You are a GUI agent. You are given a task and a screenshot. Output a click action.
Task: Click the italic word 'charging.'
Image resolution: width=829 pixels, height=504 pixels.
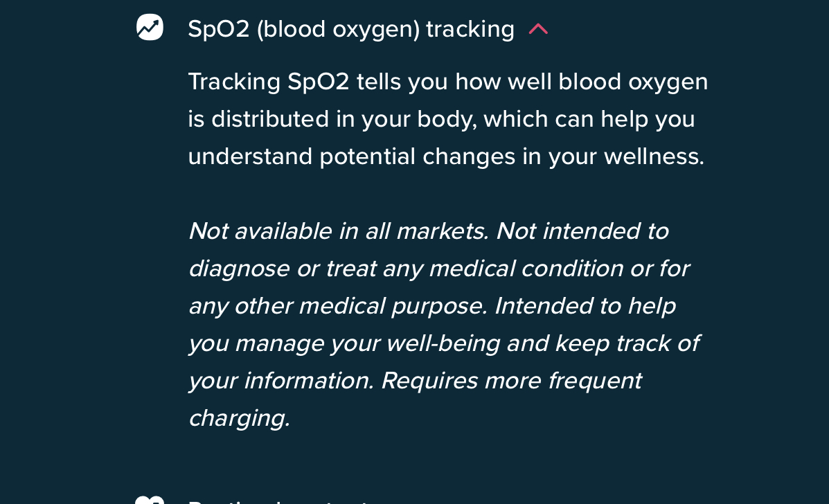[240, 418]
